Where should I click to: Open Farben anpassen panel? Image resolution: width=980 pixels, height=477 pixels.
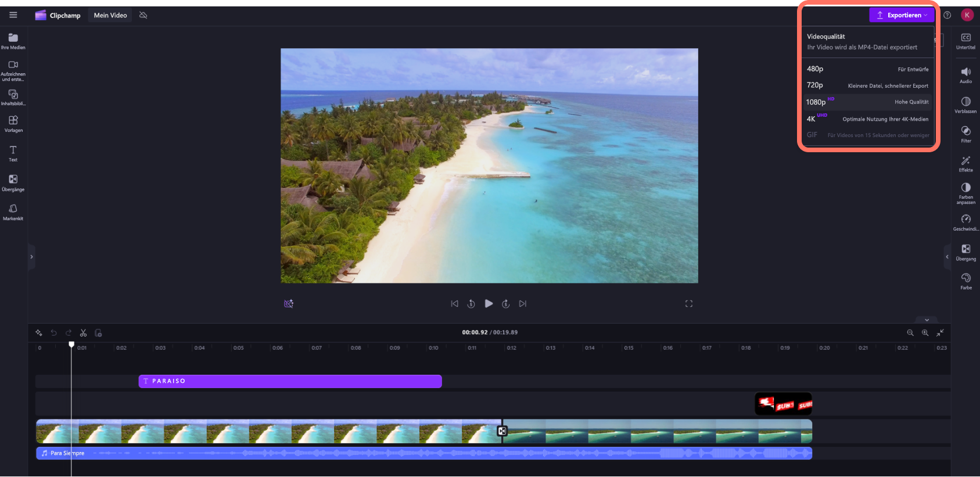click(x=965, y=193)
